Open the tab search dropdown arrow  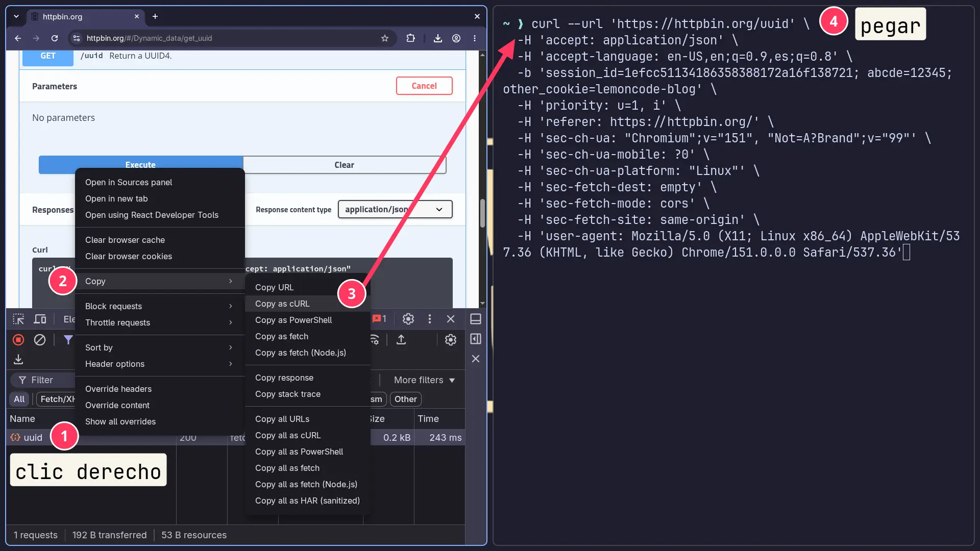(16, 16)
